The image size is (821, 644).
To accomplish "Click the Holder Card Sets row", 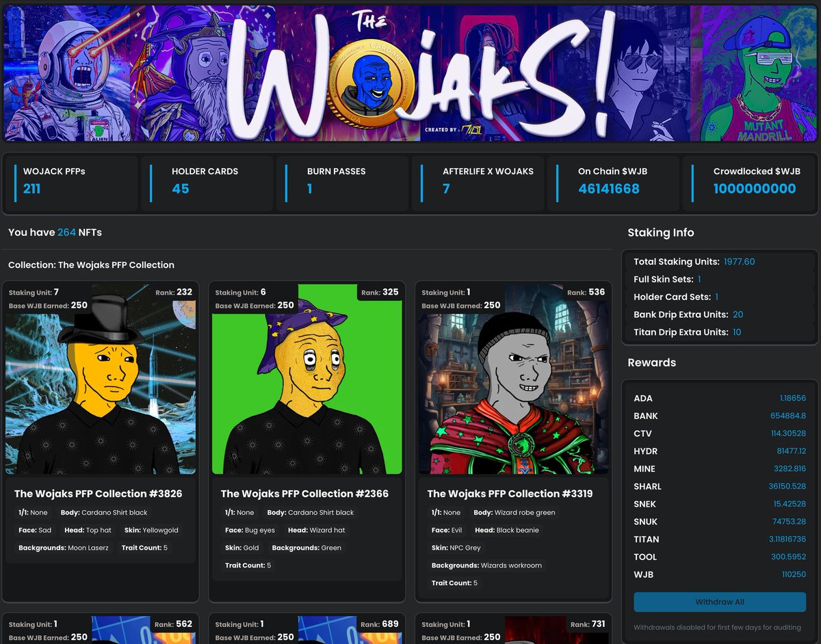I will pos(720,297).
